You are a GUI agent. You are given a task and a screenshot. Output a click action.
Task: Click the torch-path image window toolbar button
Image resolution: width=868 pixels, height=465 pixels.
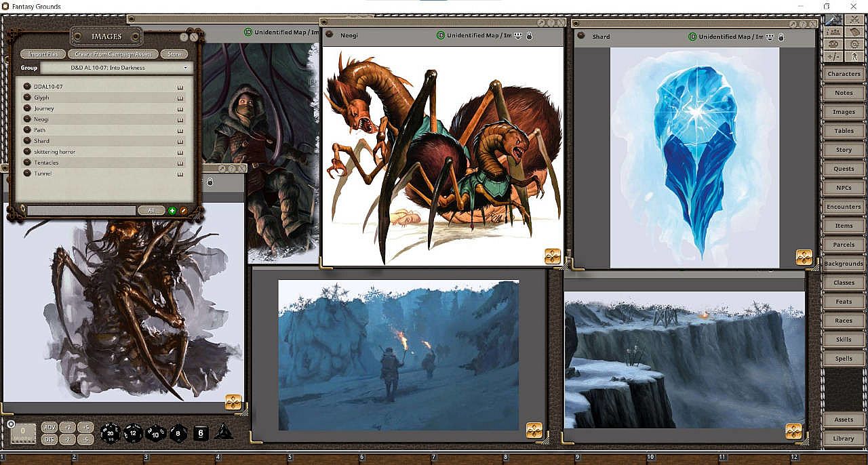534,430
